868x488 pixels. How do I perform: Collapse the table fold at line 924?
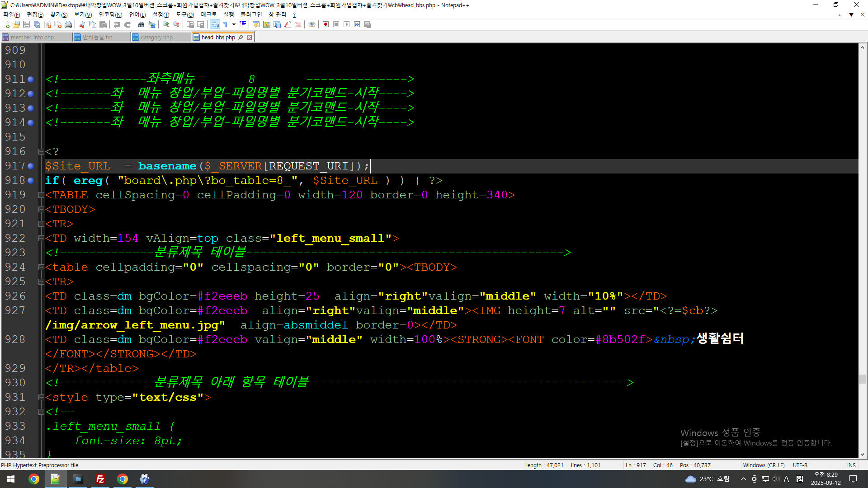(x=41, y=267)
